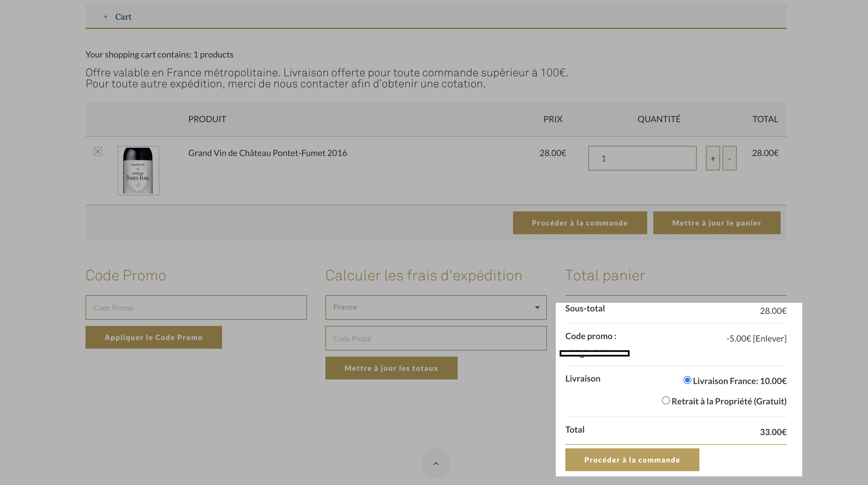
Task: Focus the Code Promo text field
Action: click(x=196, y=307)
